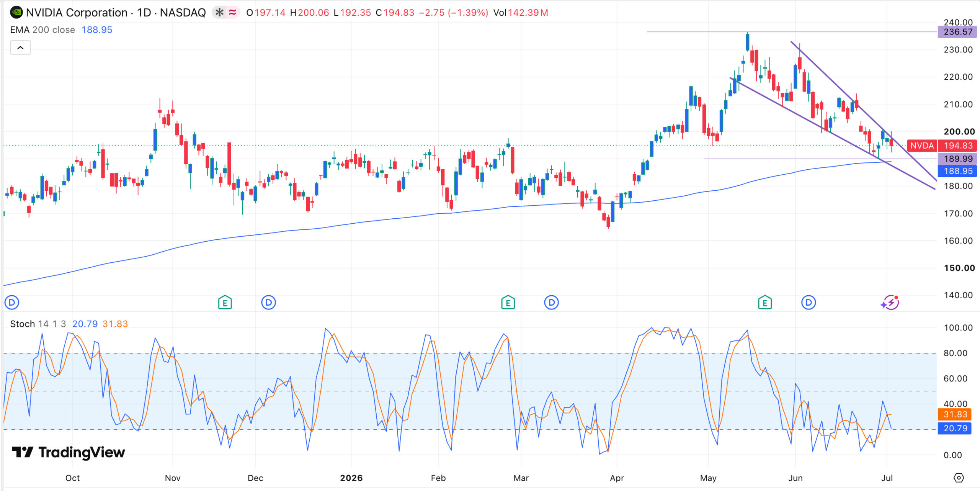The width and height of the screenshot is (980, 491).
Task: Click the purple lightning latest-update icon near July
Action: pyautogui.click(x=890, y=303)
